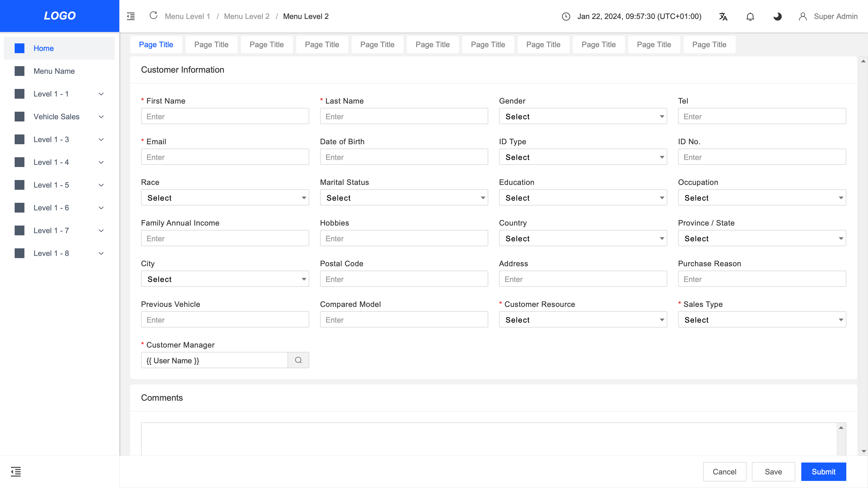868x488 pixels.
Task: Focus the Previous Vehicle input field
Action: (x=225, y=320)
